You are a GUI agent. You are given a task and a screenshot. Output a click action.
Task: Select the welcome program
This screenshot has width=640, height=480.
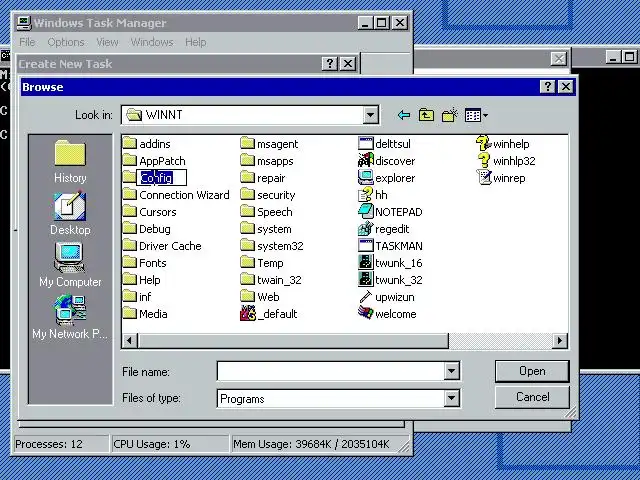[387, 314]
